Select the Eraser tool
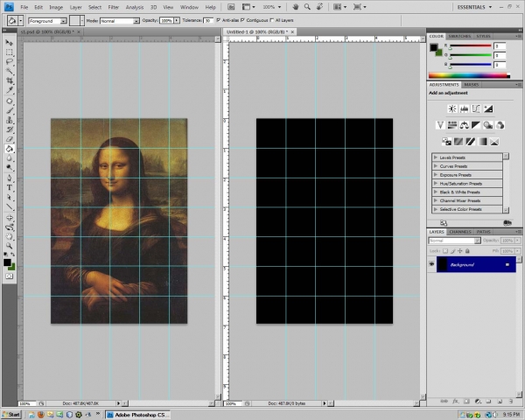 point(9,139)
